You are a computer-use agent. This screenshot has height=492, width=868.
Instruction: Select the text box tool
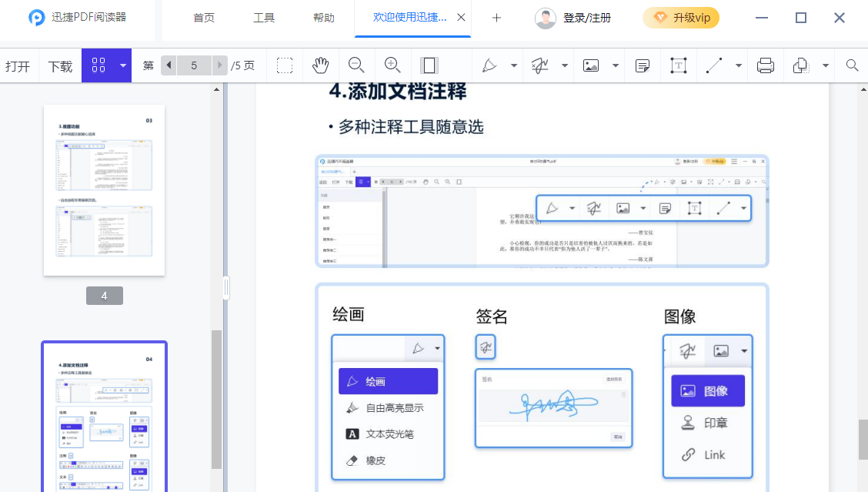(x=678, y=66)
